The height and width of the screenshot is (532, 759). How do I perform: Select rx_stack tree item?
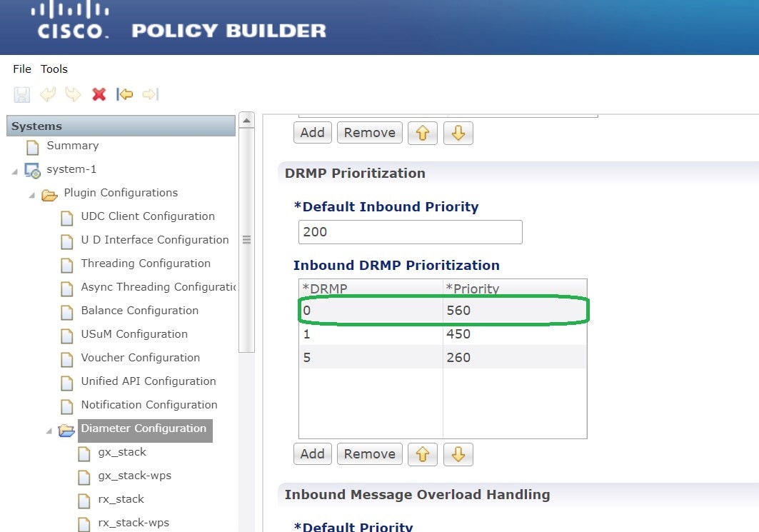click(121, 499)
